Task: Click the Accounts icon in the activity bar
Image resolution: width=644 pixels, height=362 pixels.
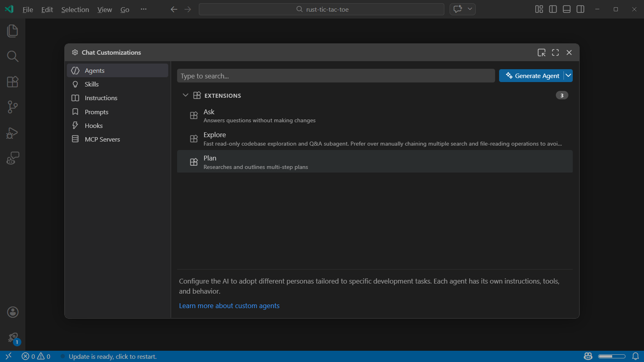Action: (12, 312)
